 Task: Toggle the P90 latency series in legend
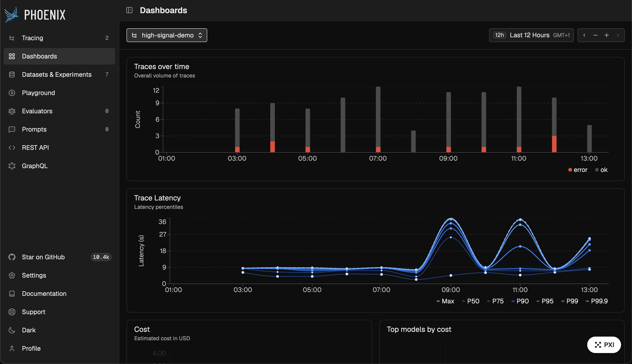[x=520, y=301]
